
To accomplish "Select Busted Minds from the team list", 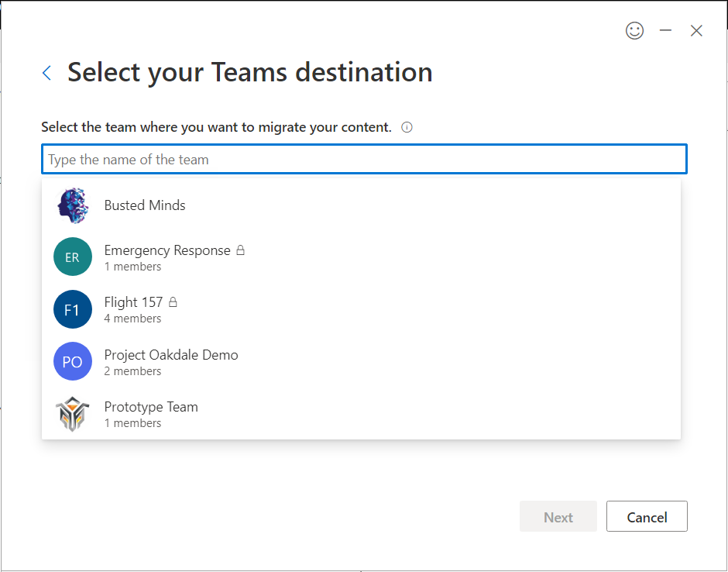I will (145, 205).
